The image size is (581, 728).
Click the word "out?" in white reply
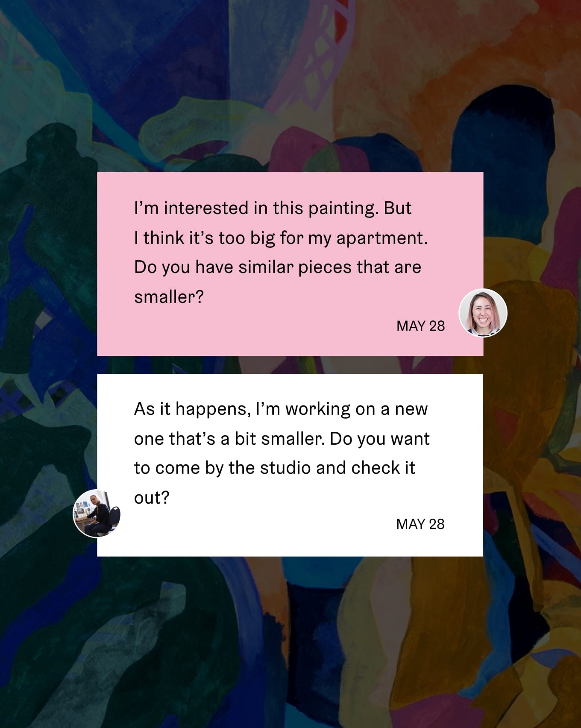coord(152,498)
